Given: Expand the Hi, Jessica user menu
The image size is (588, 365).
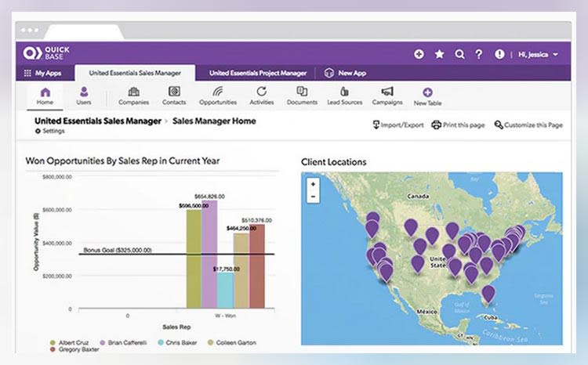Looking at the screenshot, I should click(x=538, y=55).
